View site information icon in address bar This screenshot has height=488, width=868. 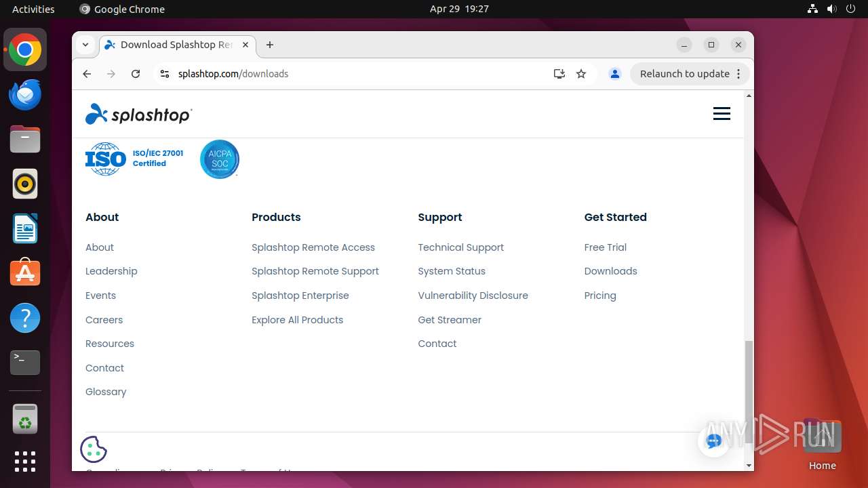coord(164,74)
